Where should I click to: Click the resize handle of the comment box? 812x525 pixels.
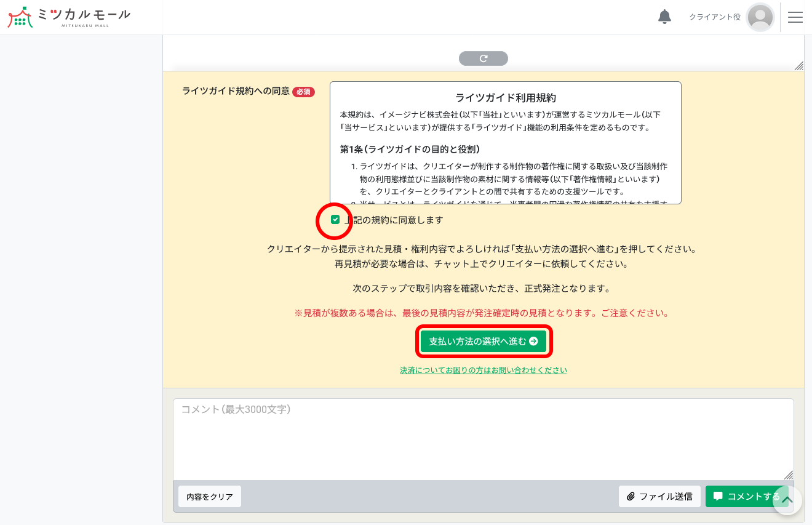click(x=789, y=475)
